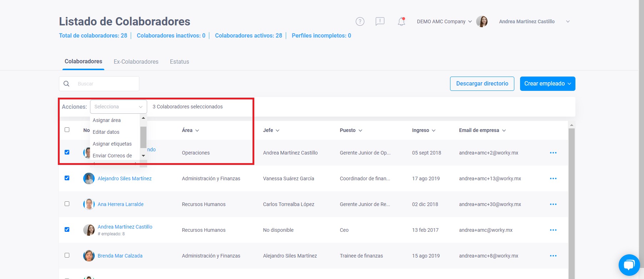The image size is (644, 279).
Task: Open the help question mark icon
Action: click(x=360, y=21)
